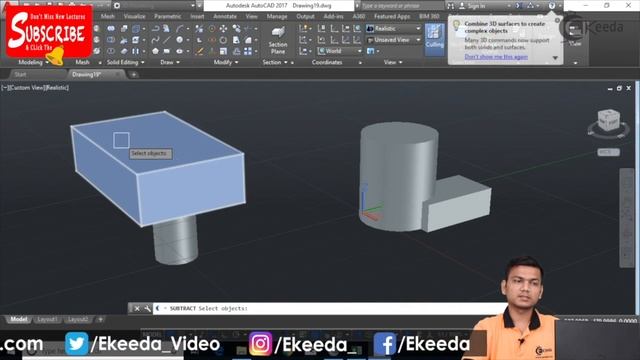
Task: Click the Array grid icon in Modify
Action: [x=248, y=51]
